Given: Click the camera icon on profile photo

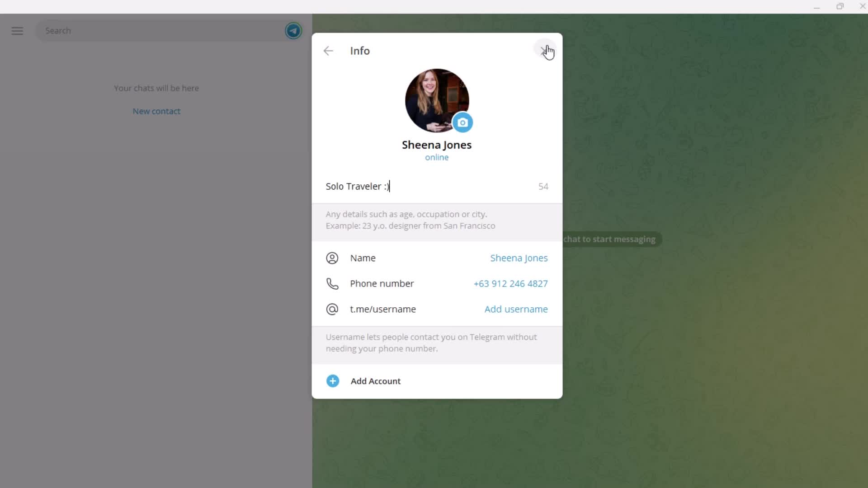Looking at the screenshot, I should tap(464, 123).
